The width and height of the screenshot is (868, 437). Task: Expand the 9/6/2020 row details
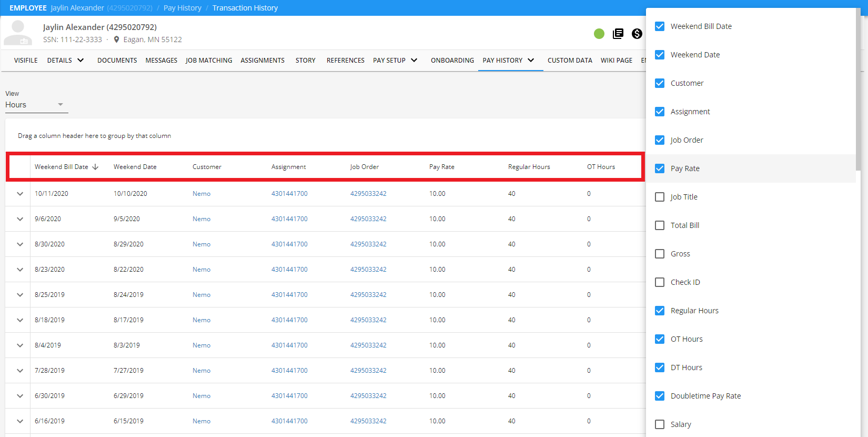click(20, 219)
